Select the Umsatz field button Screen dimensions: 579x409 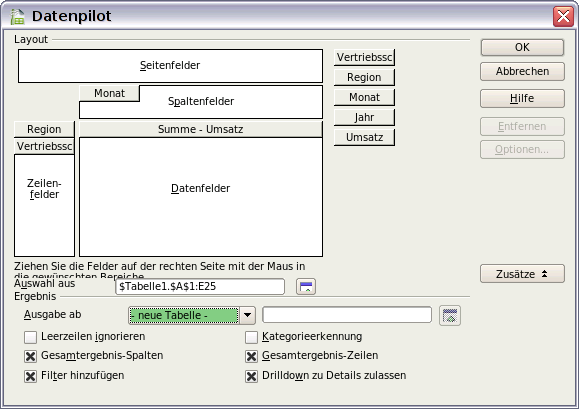pos(364,137)
